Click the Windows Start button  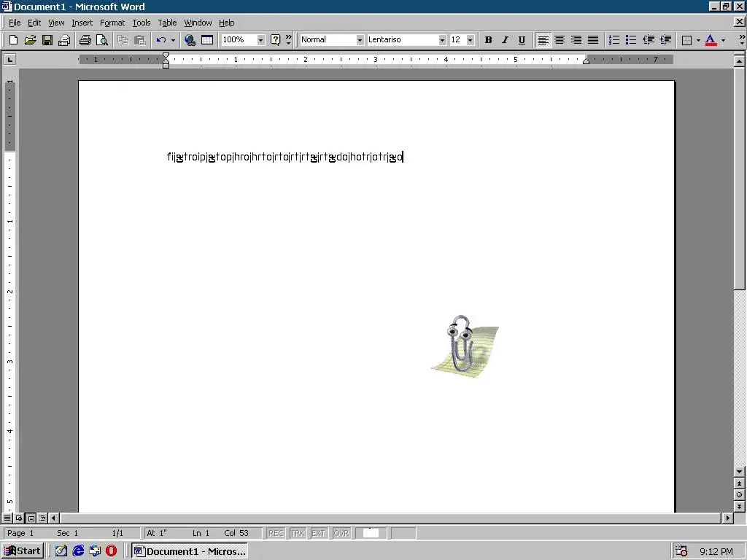tap(23, 551)
